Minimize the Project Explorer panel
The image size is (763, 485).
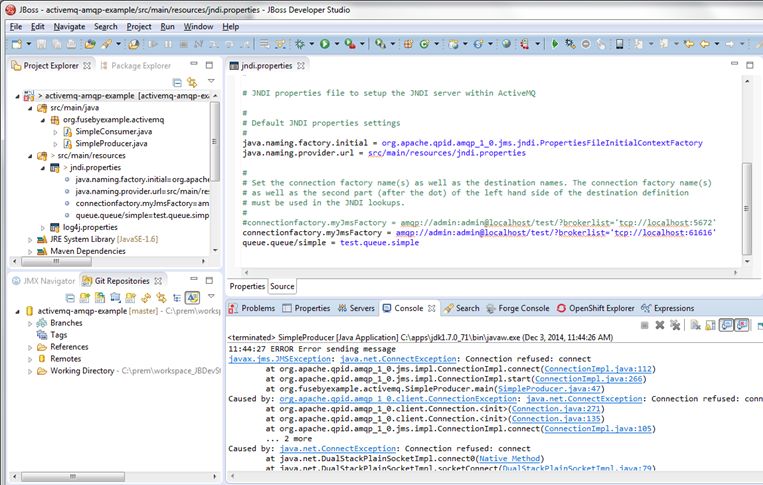pyautogui.click(x=194, y=64)
